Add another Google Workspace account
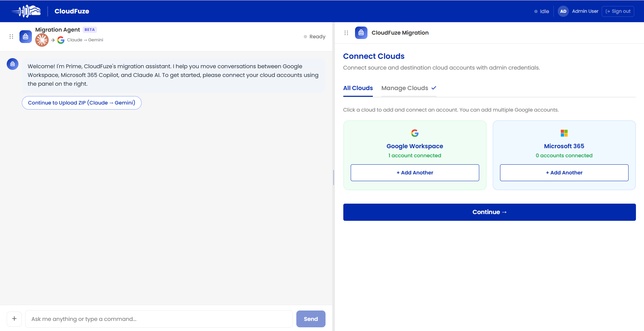The image size is (644, 331). (x=415, y=173)
